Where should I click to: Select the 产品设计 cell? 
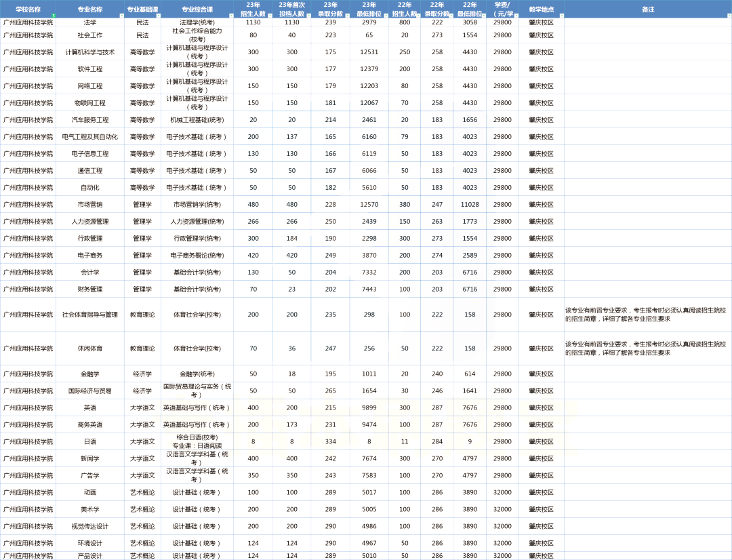pyautogui.click(x=90, y=556)
